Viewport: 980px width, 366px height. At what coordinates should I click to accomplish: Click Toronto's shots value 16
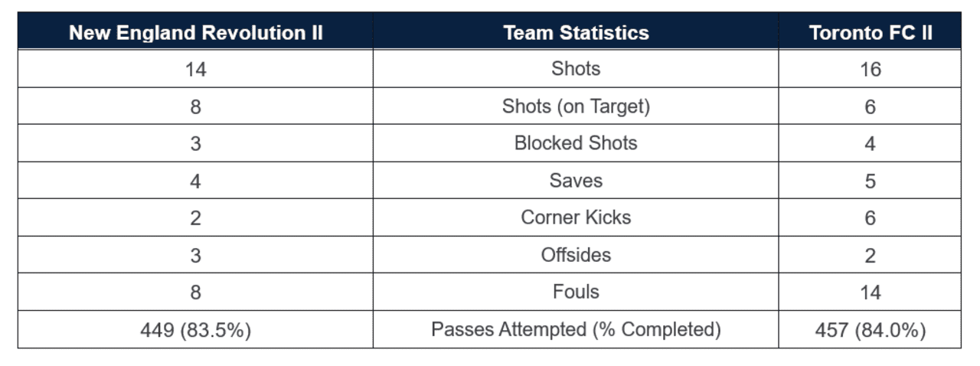point(870,70)
